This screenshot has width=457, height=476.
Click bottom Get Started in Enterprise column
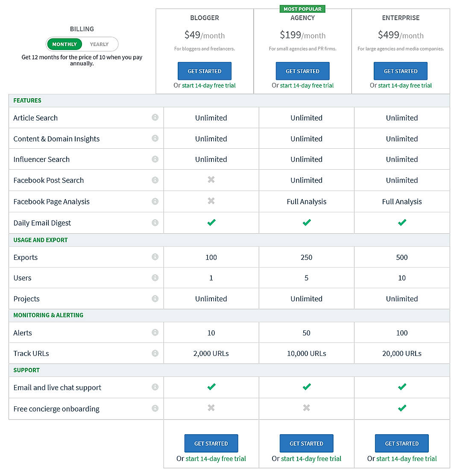(x=401, y=444)
